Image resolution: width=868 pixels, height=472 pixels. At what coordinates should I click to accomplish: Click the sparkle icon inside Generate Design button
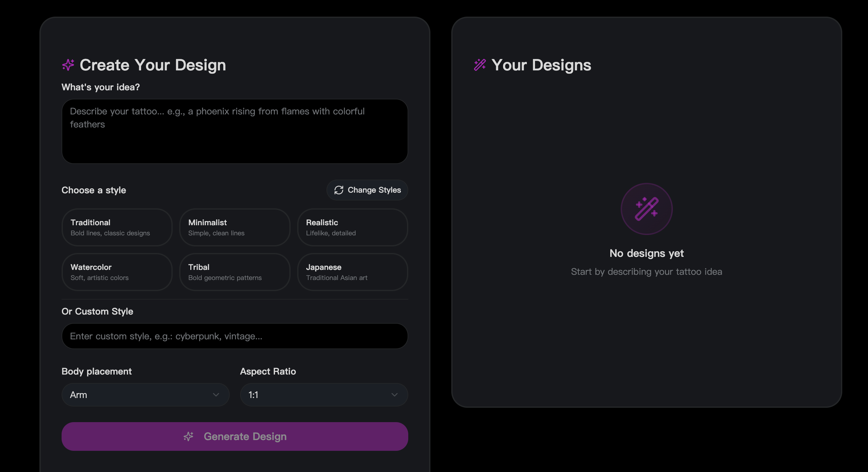pos(188,436)
